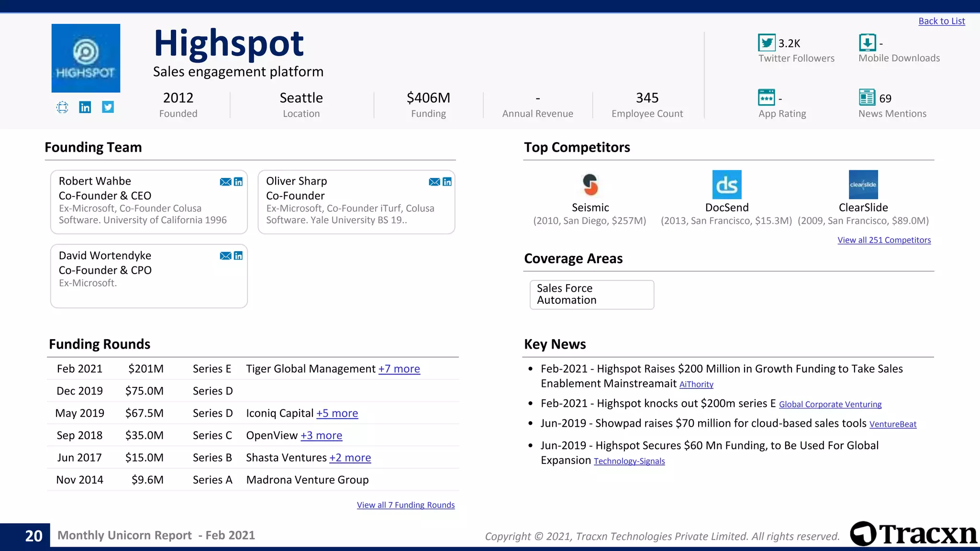Image resolution: width=980 pixels, height=551 pixels.
Task: Expand +2 more investors for Shasta Ventures
Action: [x=350, y=458]
